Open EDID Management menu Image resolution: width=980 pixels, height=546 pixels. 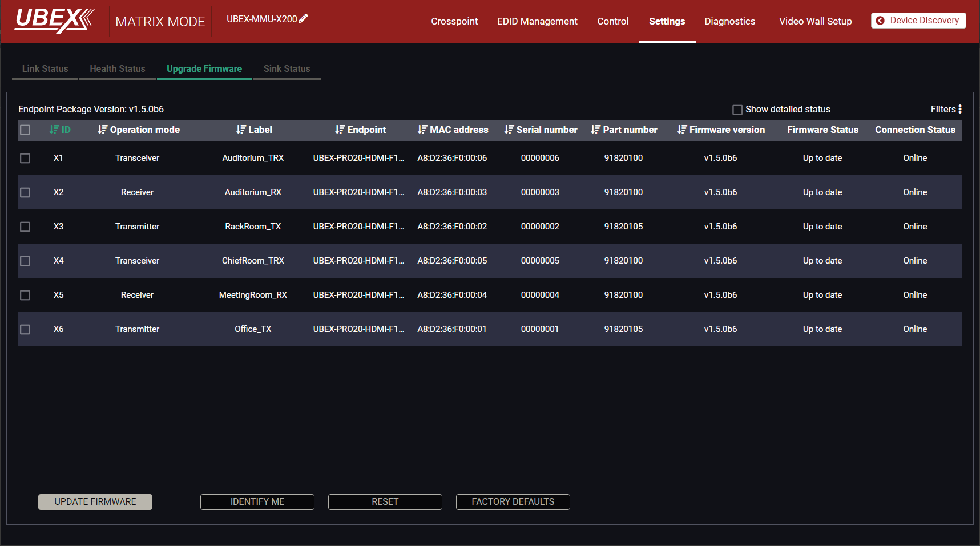(x=537, y=21)
